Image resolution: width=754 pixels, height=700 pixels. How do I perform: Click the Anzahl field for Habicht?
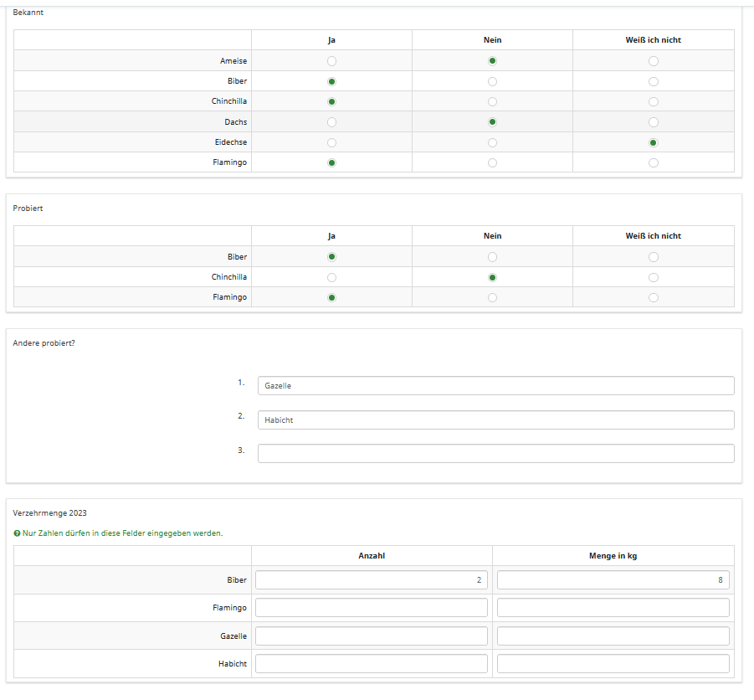pos(372,664)
